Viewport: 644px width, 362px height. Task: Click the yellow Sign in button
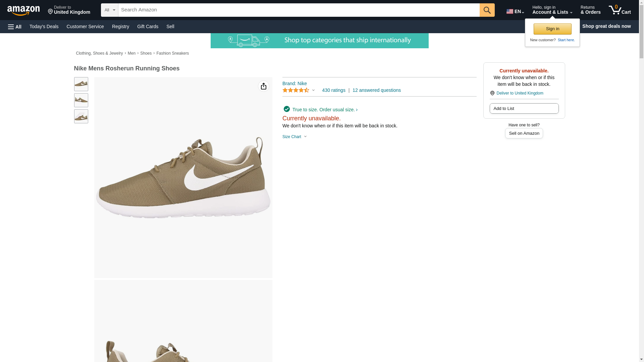click(x=552, y=29)
